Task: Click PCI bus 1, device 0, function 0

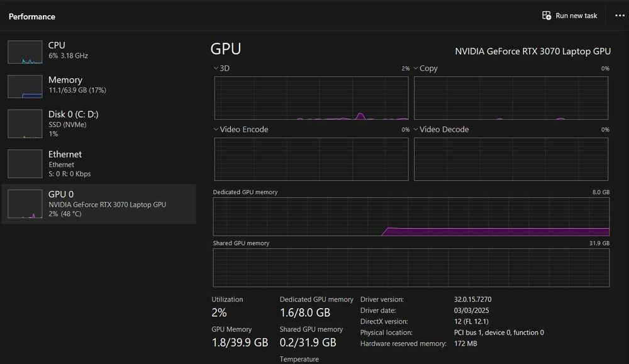Action: click(x=499, y=333)
